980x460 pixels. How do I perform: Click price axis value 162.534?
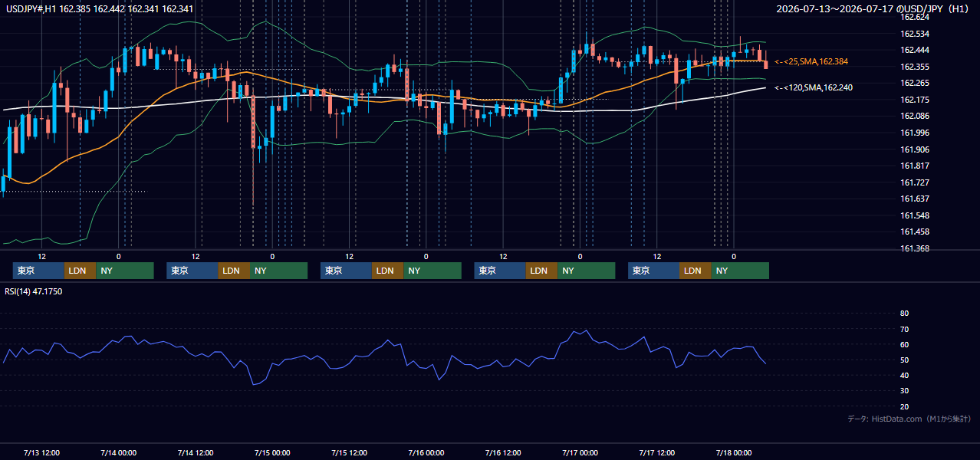click(x=914, y=34)
